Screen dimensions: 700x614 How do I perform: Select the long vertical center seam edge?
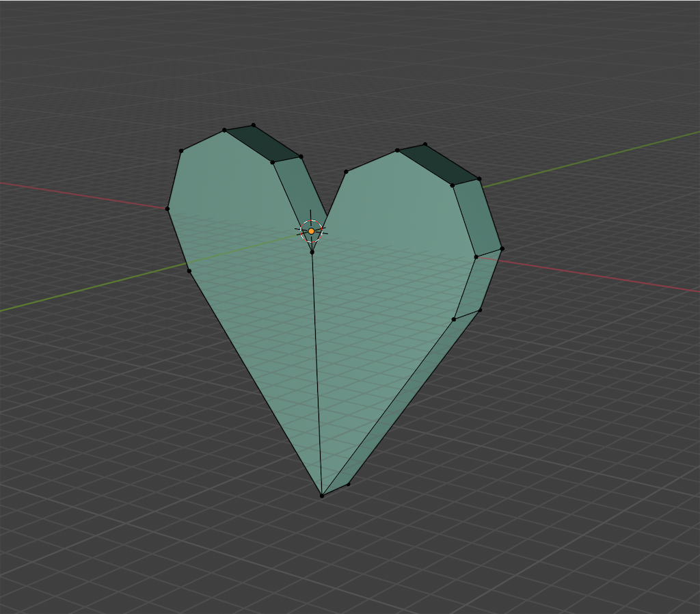tap(317, 374)
